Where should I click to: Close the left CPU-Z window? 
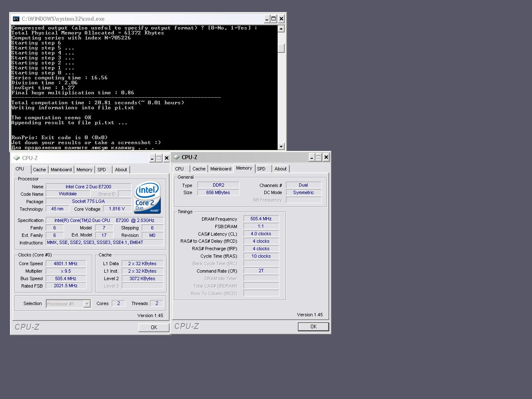pos(167,158)
